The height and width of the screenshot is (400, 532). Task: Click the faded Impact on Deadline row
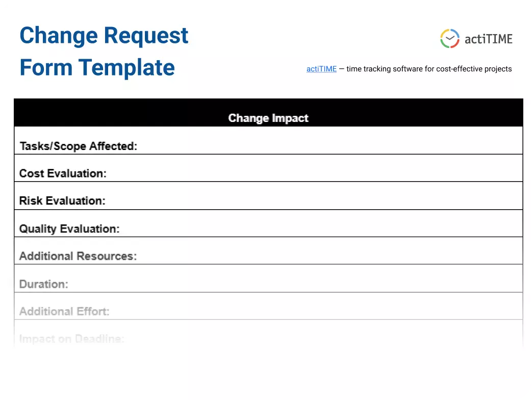(x=71, y=338)
